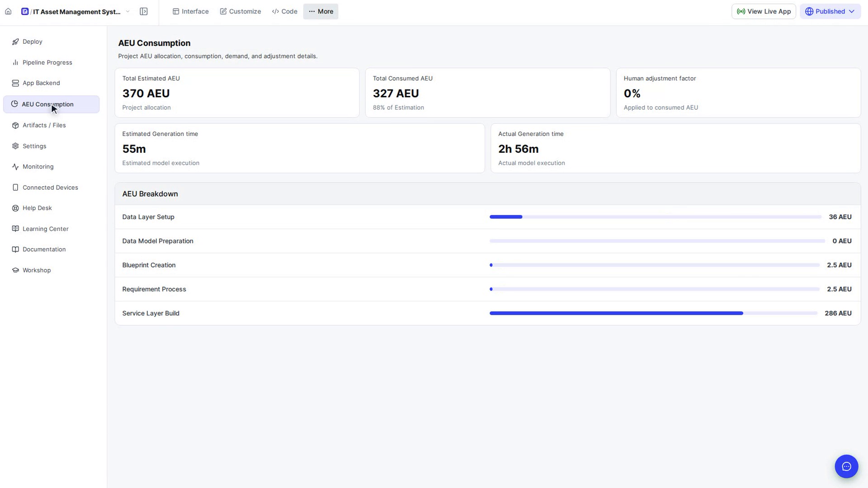The height and width of the screenshot is (488, 868).
Task: Click the Total Consumed AEU card
Action: 488,93
